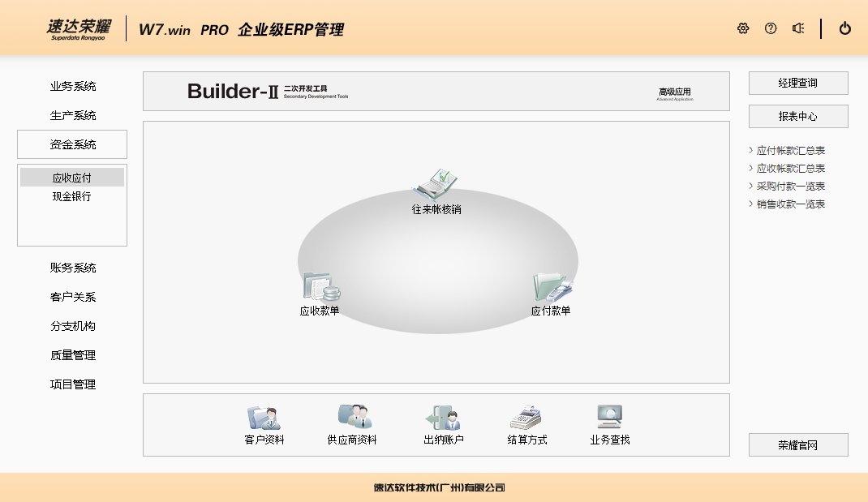Select 应收应付 submenu item

(x=72, y=178)
